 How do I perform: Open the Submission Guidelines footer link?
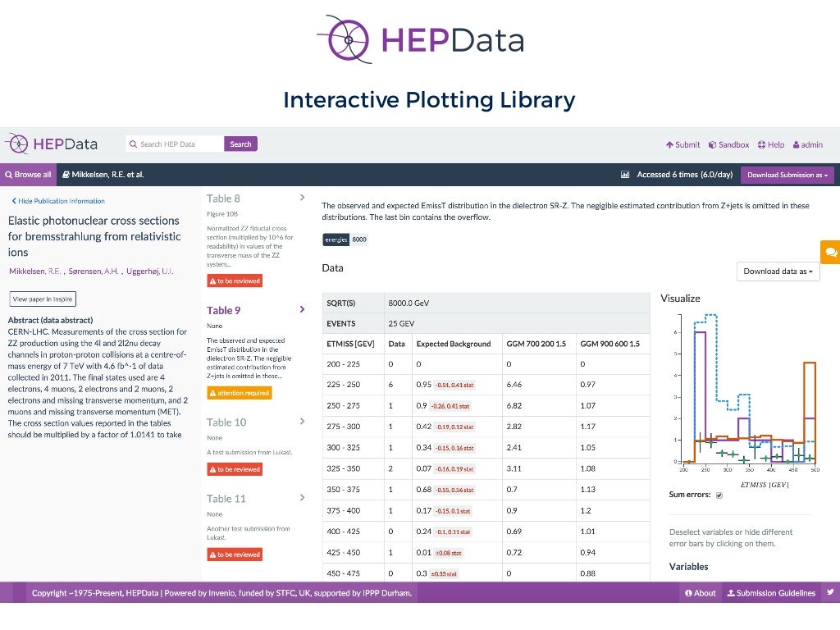click(771, 593)
